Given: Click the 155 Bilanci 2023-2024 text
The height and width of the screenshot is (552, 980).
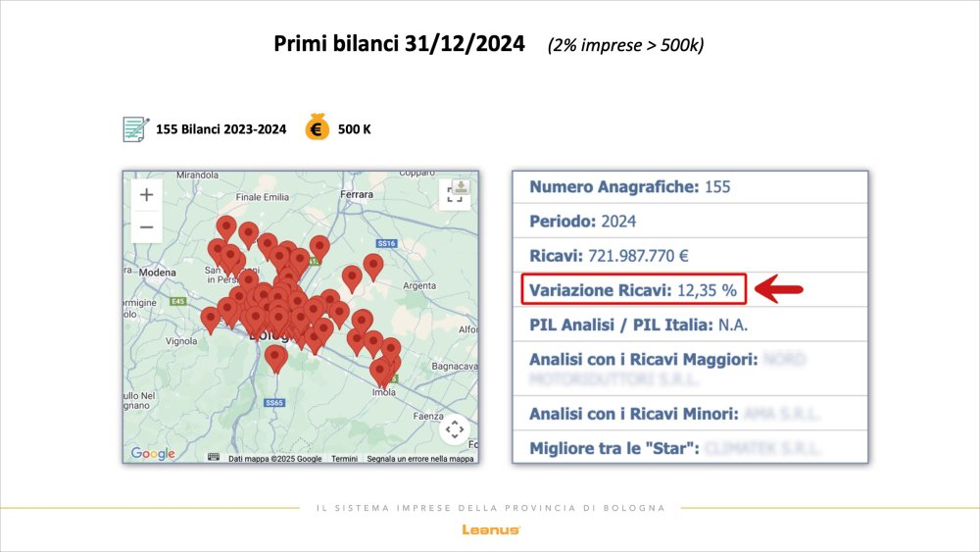Looking at the screenshot, I should click(x=220, y=129).
